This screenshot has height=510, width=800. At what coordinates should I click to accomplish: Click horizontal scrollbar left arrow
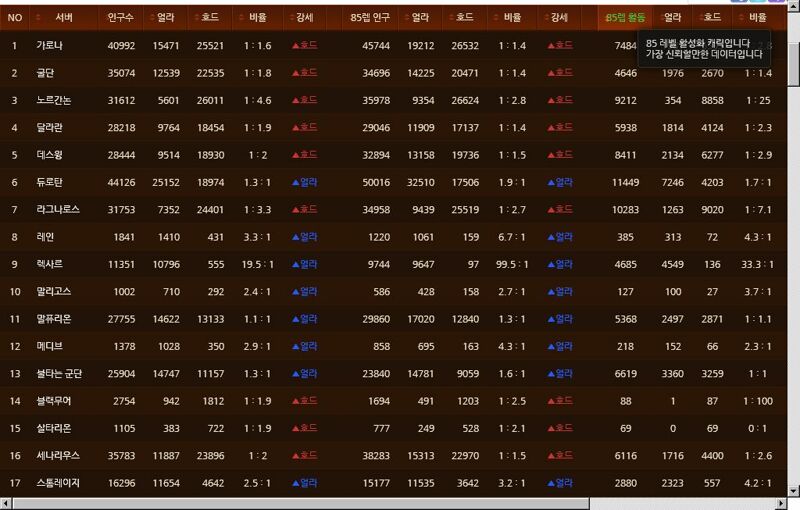tap(5, 504)
